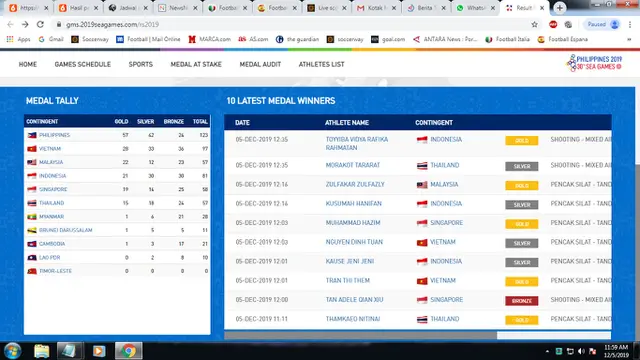The width and height of the screenshot is (640, 360).
Task: Click the Cambodia flag icon in tally
Action: click(32, 244)
